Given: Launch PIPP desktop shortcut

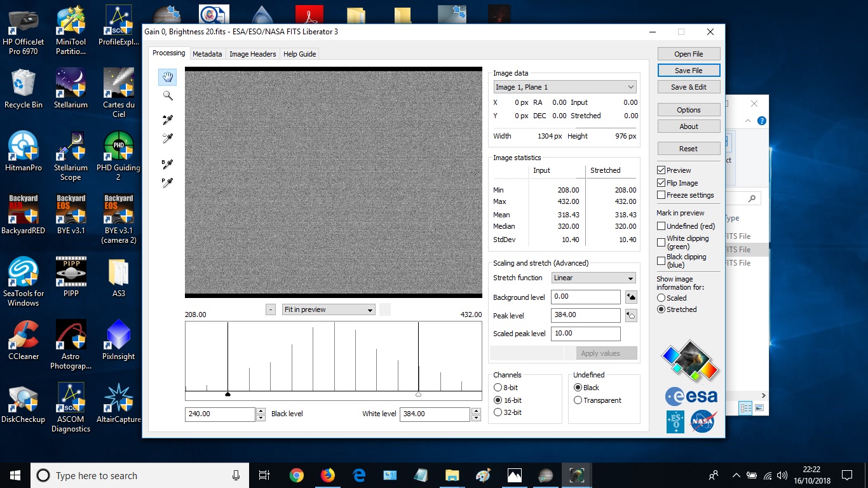Looking at the screenshot, I should 71,277.
